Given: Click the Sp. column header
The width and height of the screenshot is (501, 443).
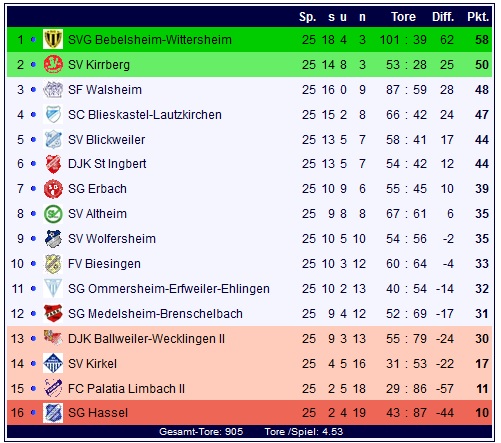Looking at the screenshot, I should 307,17.
